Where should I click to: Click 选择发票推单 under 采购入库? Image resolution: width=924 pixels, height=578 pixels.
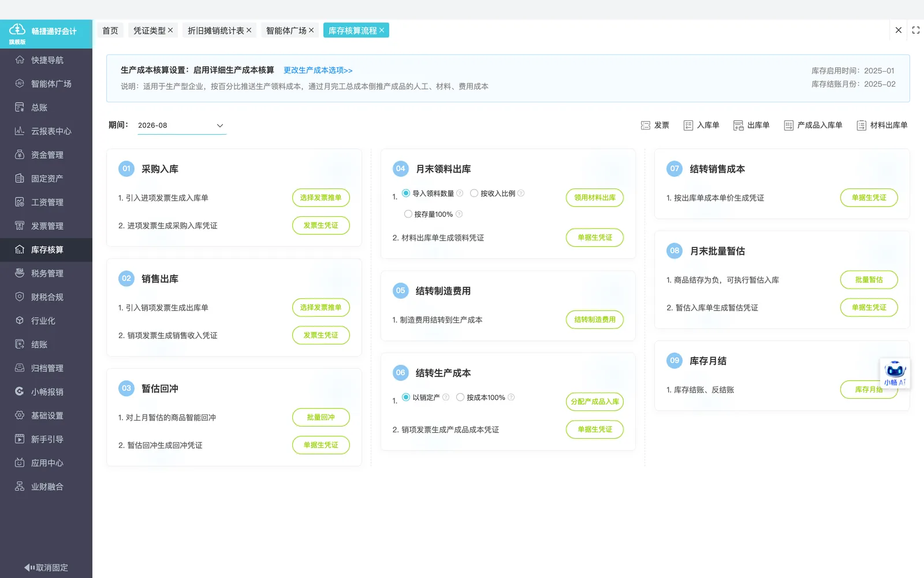pos(321,198)
